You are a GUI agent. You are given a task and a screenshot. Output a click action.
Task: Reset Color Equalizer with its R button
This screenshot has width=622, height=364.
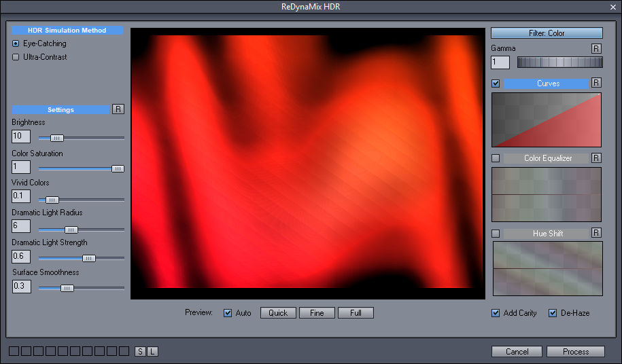click(x=595, y=158)
